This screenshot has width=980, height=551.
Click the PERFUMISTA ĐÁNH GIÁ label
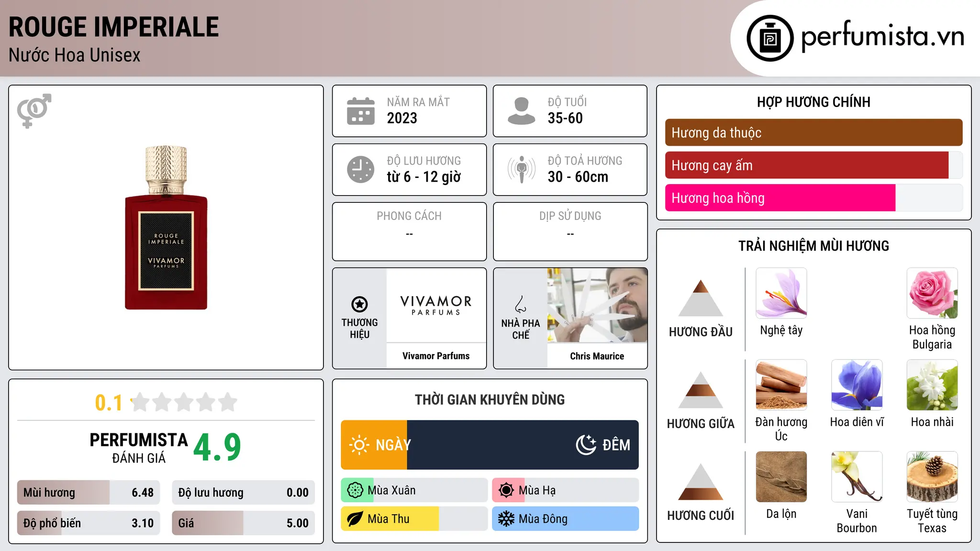pyautogui.click(x=139, y=448)
